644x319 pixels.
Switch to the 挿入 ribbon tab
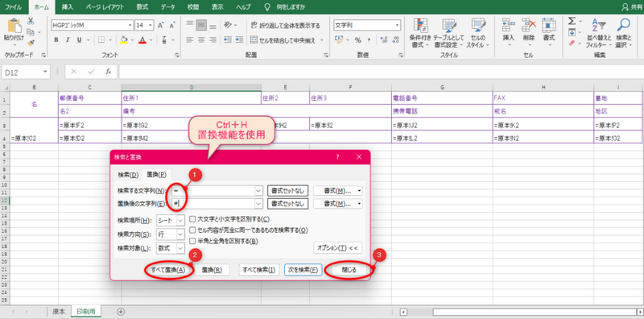tap(68, 7)
